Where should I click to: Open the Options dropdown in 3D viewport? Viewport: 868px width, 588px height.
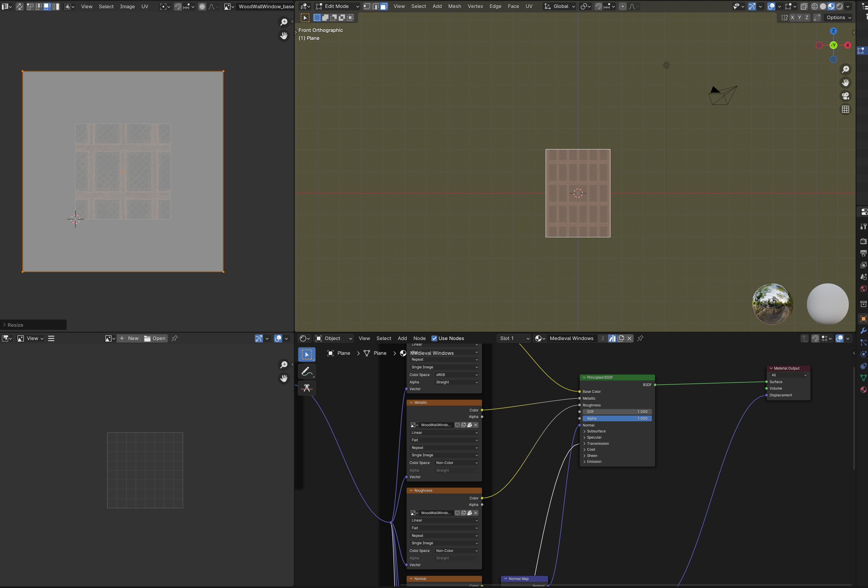pos(839,17)
